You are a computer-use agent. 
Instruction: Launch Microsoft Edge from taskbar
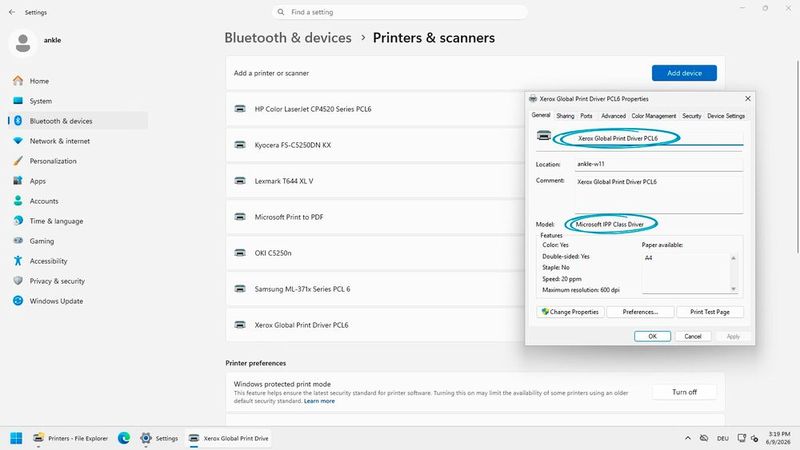pyautogui.click(x=123, y=438)
